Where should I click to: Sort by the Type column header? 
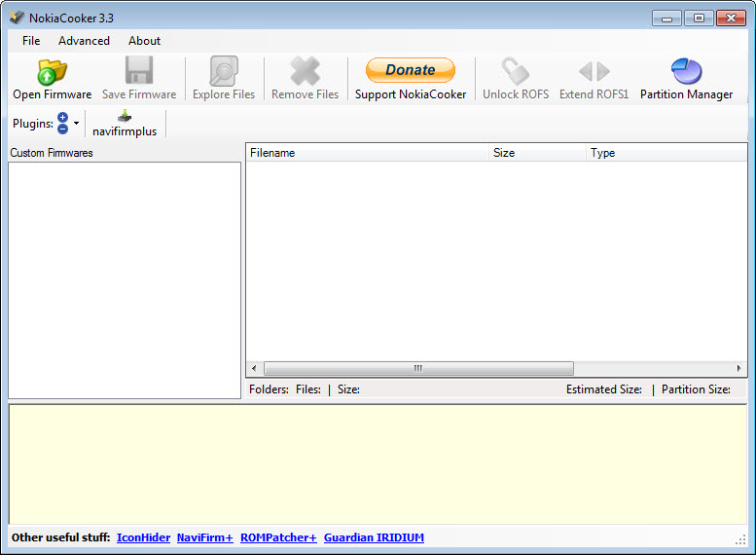pyautogui.click(x=666, y=153)
